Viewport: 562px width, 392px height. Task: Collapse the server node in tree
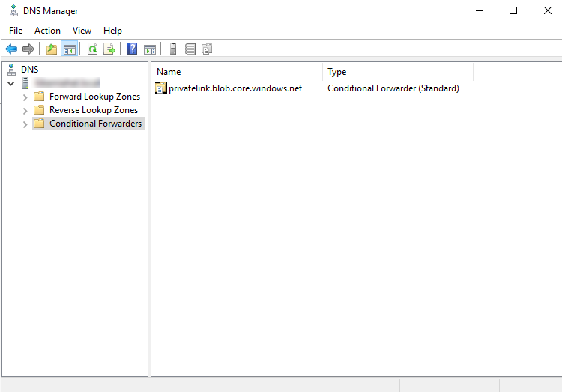10,83
